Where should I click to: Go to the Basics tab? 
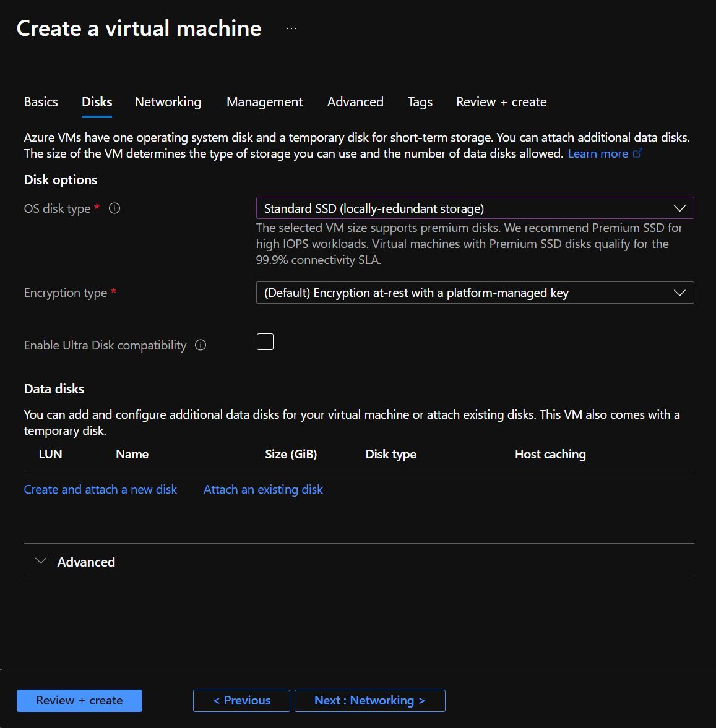pyautogui.click(x=40, y=102)
